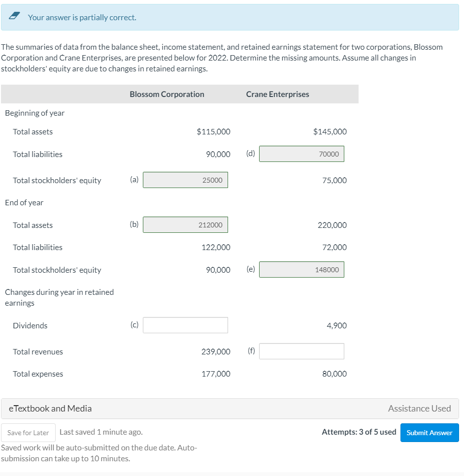464x476 pixels.
Task: Click the Last saved 1 minute ago text
Action: [x=100, y=432]
